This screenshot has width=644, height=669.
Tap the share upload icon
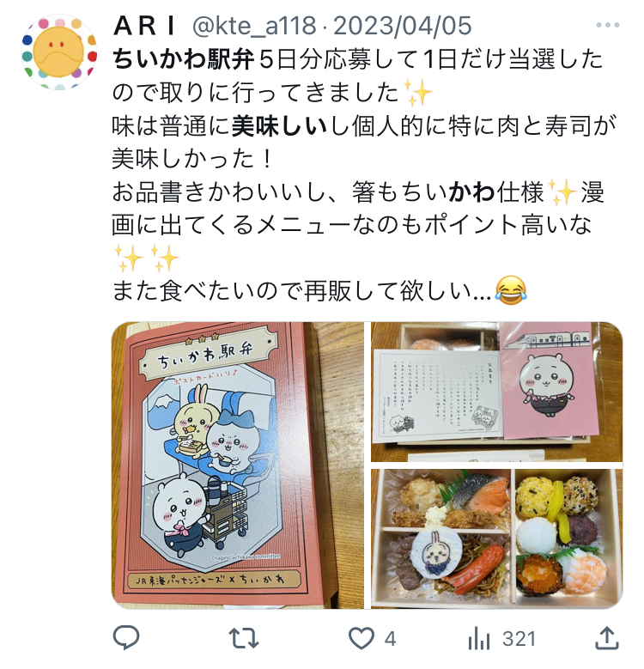606,638
